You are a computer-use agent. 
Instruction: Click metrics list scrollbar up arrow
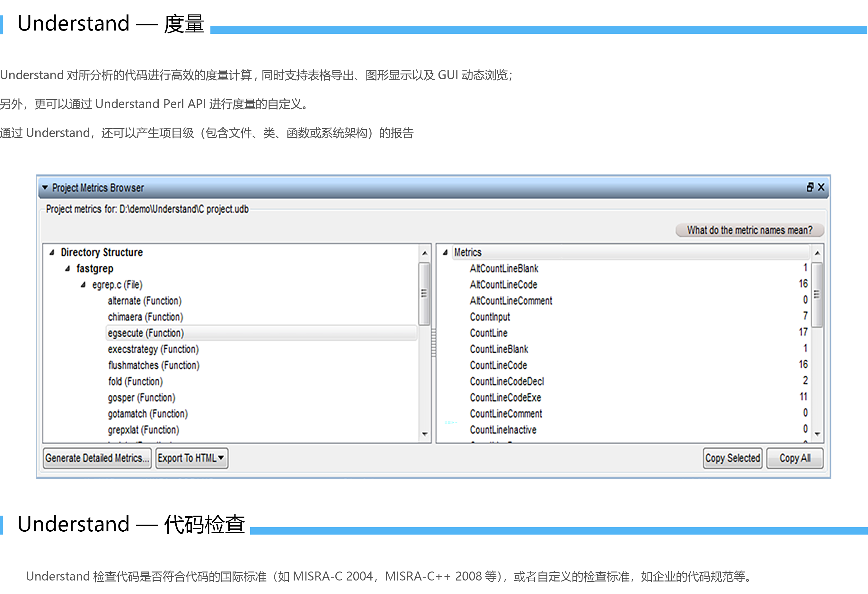817,253
